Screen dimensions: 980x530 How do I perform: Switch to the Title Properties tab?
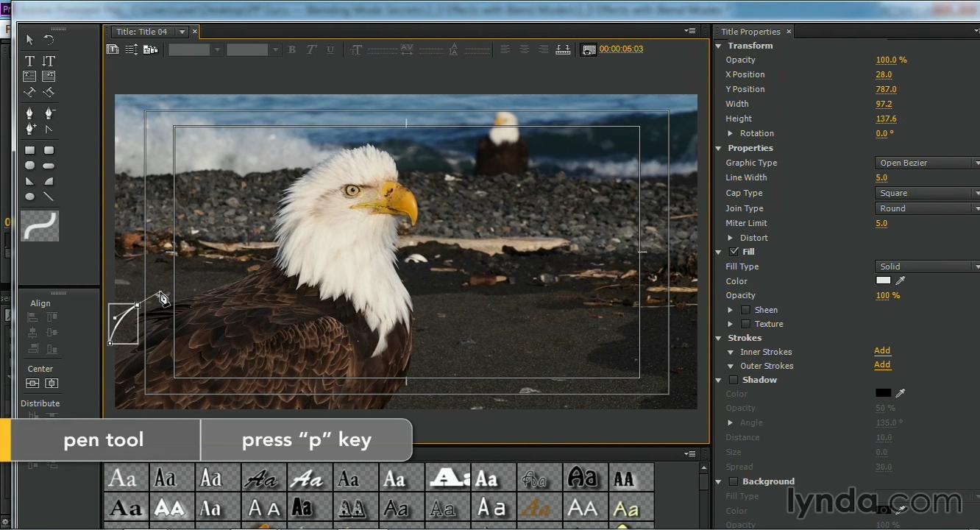(750, 32)
